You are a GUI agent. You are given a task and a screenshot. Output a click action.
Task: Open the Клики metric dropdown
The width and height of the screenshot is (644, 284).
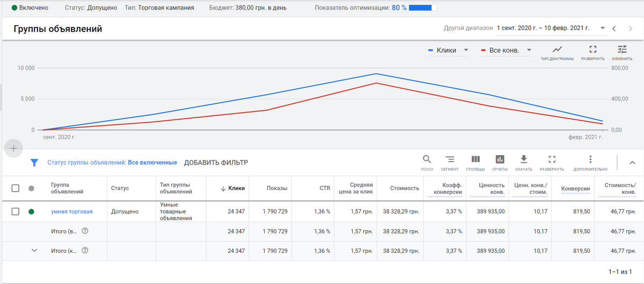(466, 50)
